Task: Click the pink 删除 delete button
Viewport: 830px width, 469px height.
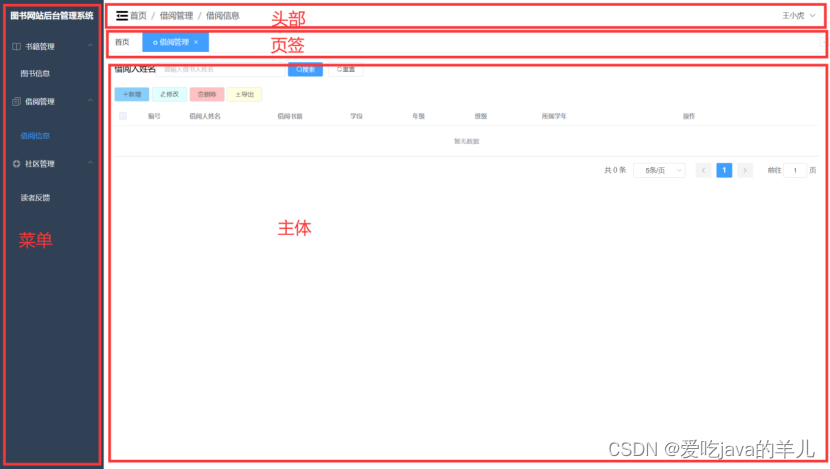Action: pyautogui.click(x=207, y=94)
